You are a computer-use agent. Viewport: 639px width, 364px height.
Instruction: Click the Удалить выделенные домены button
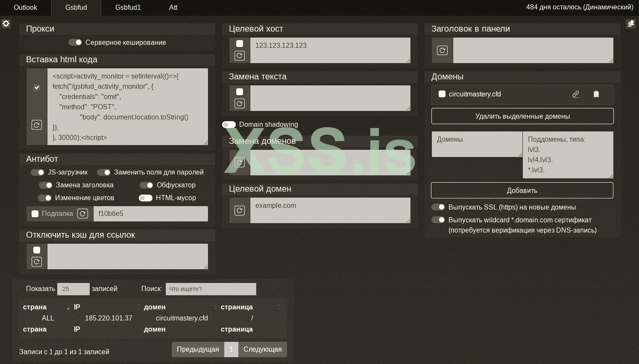coord(522,116)
